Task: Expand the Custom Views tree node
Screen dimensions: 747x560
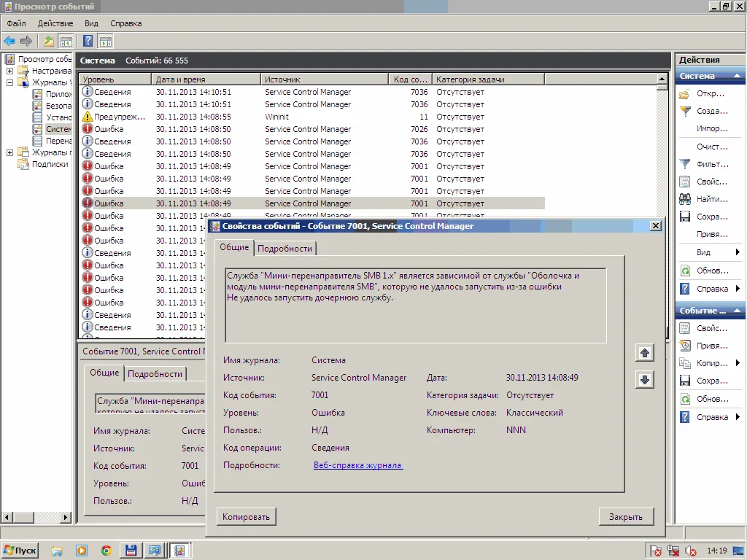Action: 9,71
